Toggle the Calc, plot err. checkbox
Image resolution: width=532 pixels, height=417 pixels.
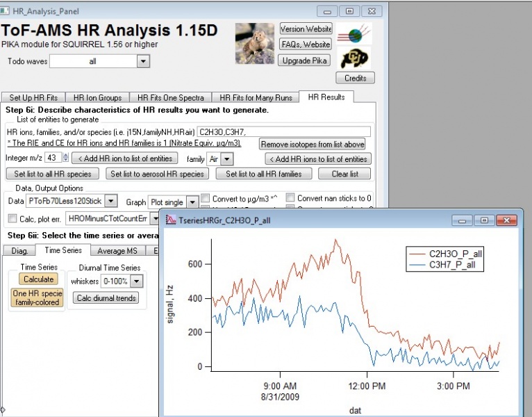tap(12, 218)
